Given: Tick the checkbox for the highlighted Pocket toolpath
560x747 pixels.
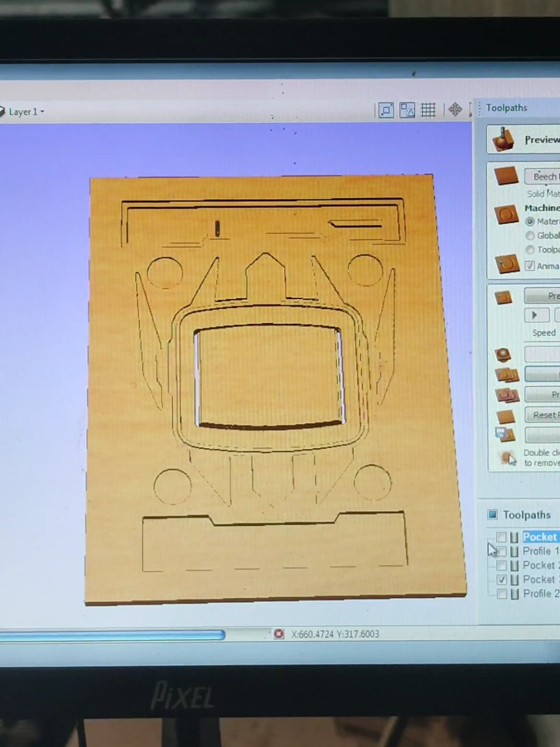Looking at the screenshot, I should (501, 537).
